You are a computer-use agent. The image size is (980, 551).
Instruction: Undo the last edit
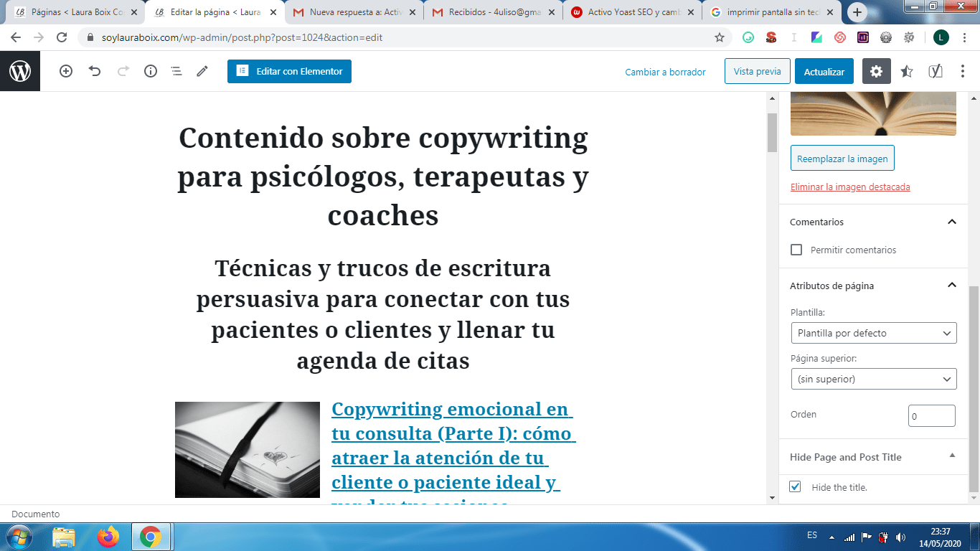point(95,71)
